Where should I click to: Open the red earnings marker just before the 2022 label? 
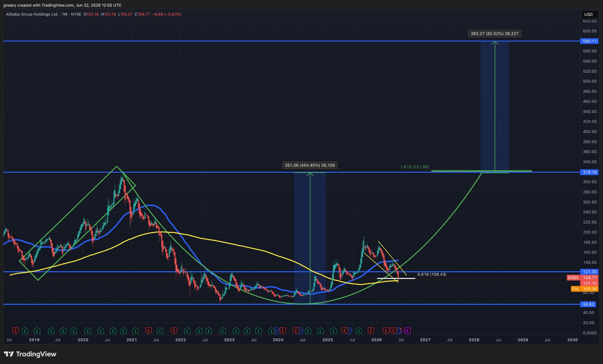click(x=174, y=331)
